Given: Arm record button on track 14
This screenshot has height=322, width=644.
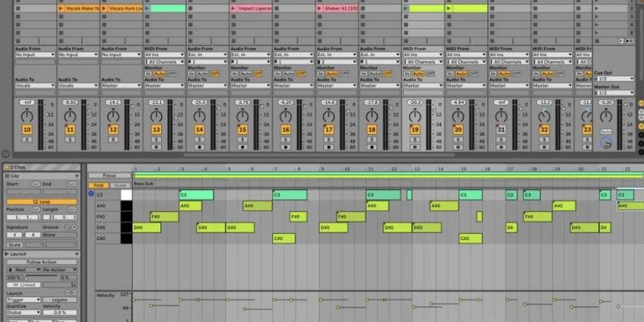Looking at the screenshot, I should coord(200,146).
